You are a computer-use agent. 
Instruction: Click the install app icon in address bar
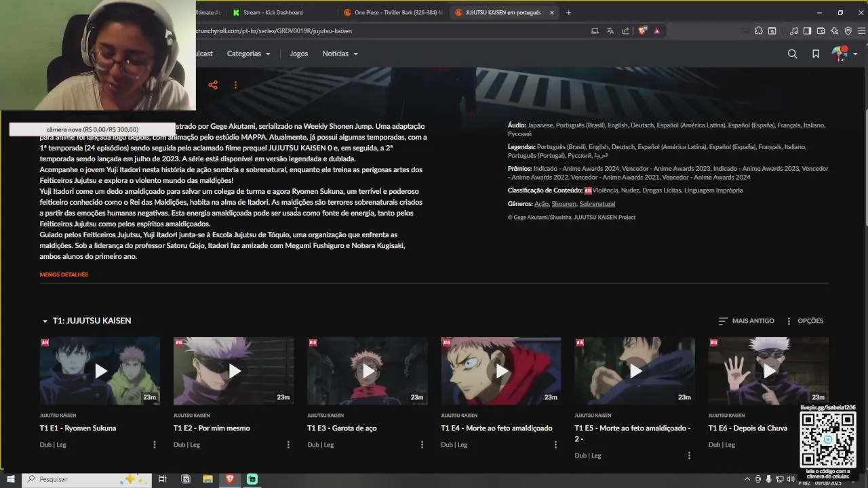click(595, 30)
